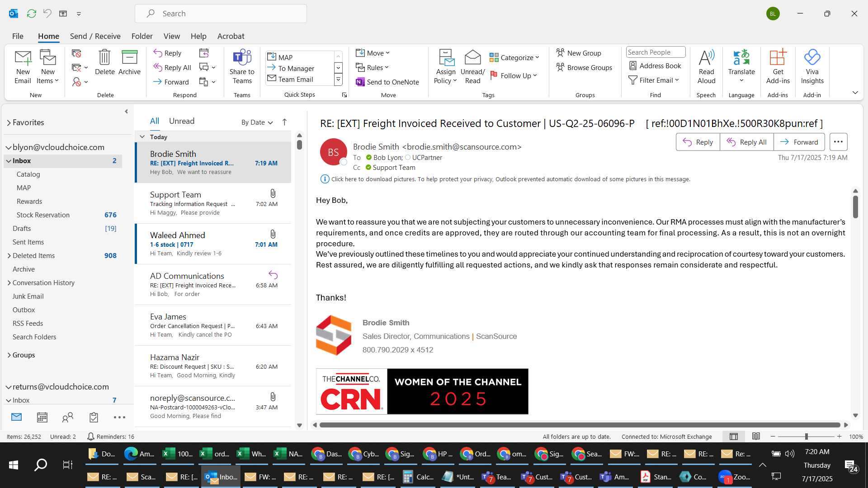Expand the Deleted Items folder

tap(9, 256)
